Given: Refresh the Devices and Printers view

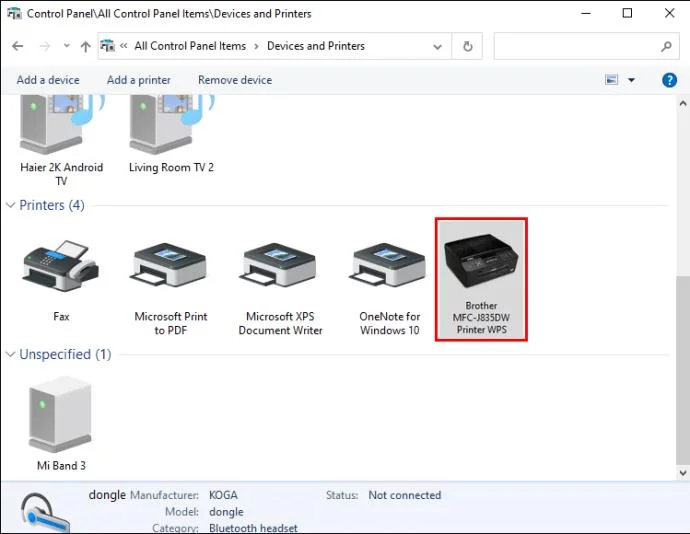Looking at the screenshot, I should coord(467,46).
